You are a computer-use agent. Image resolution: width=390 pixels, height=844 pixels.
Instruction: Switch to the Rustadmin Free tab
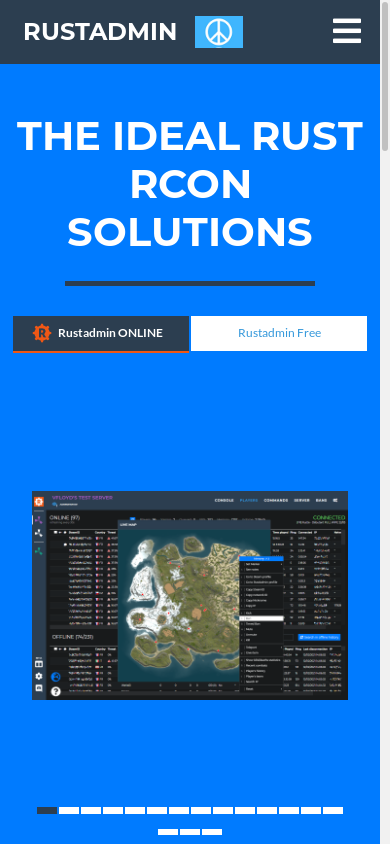click(x=279, y=333)
